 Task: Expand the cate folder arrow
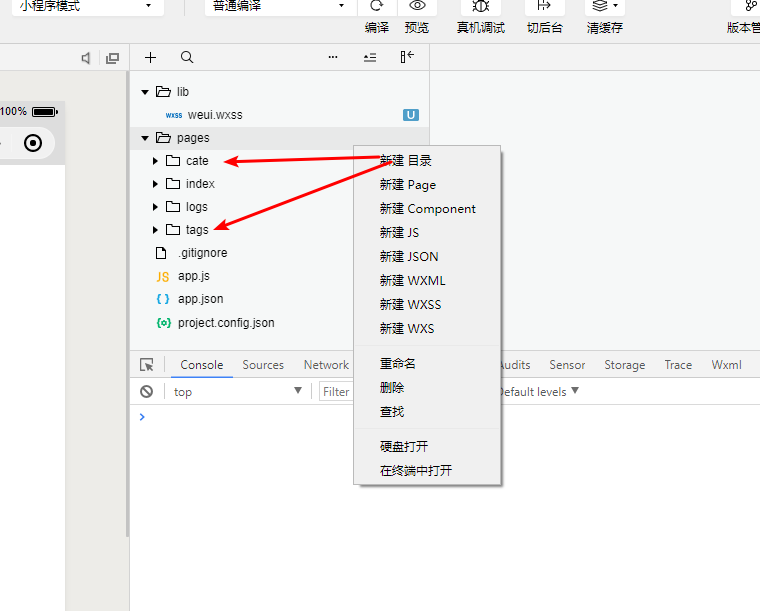tap(155, 161)
